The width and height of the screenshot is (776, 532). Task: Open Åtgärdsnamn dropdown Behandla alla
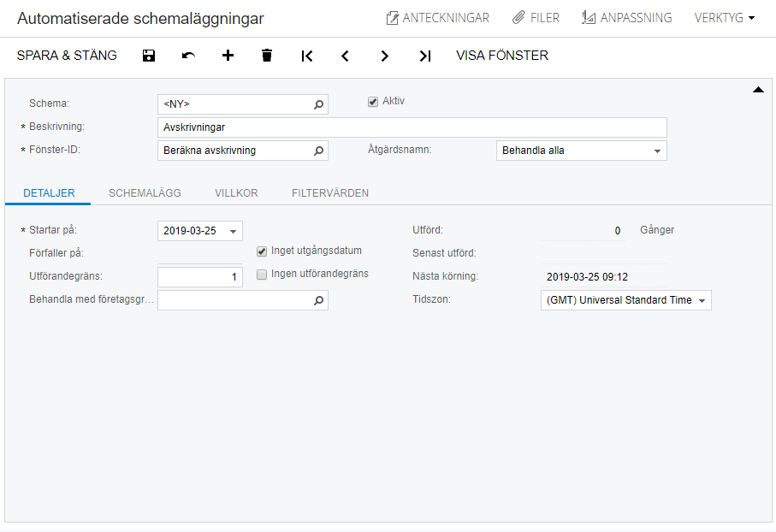[582, 151]
